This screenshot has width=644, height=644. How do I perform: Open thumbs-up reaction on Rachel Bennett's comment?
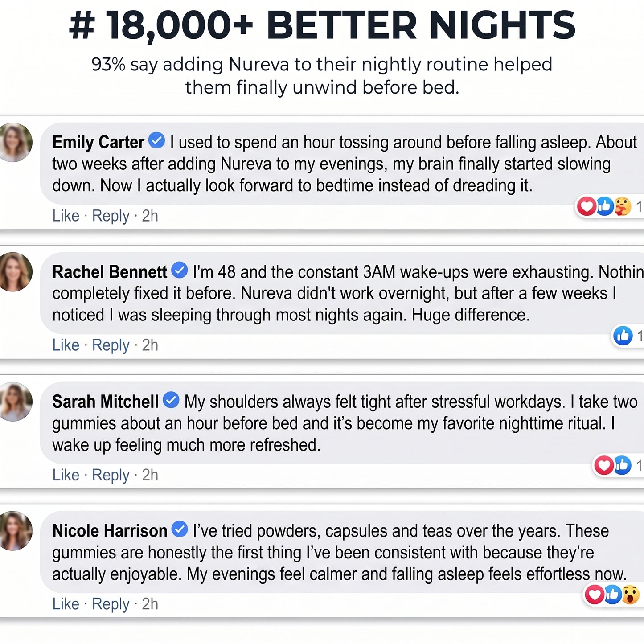point(623,336)
